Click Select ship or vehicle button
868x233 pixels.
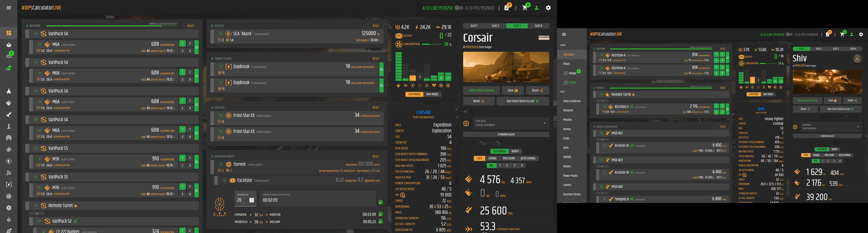point(481,90)
